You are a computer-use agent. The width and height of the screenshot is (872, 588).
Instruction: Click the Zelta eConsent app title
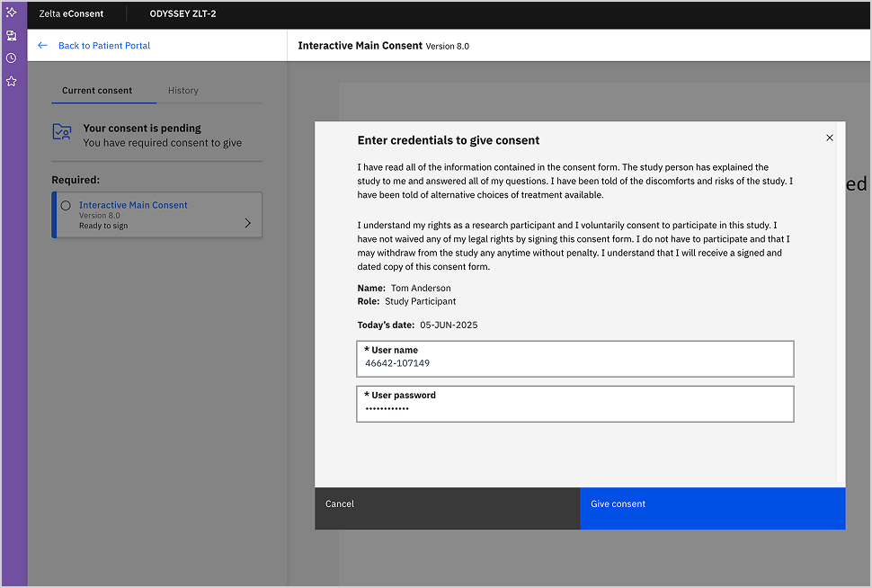point(71,14)
